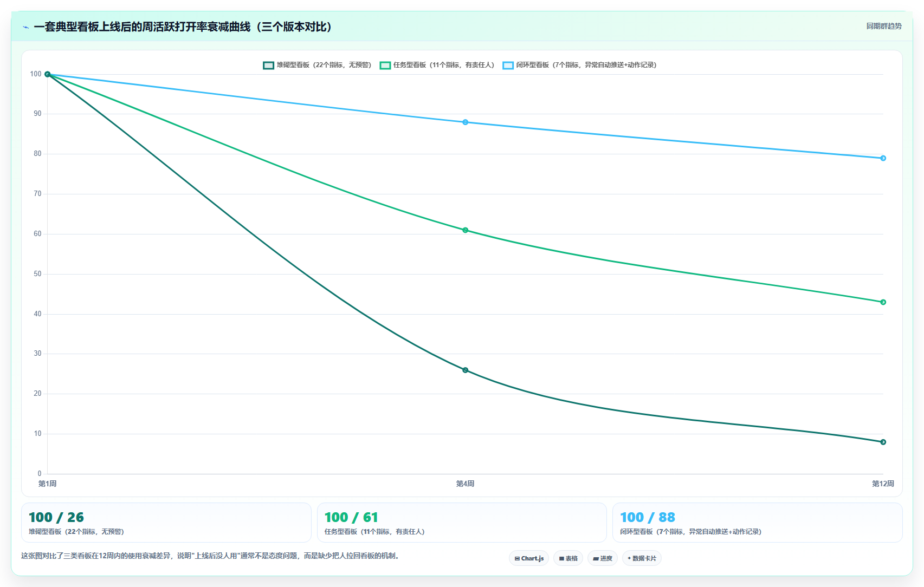Click the y-axis label 20
Screen dimensions: 924x587
pyautogui.click(x=37, y=394)
